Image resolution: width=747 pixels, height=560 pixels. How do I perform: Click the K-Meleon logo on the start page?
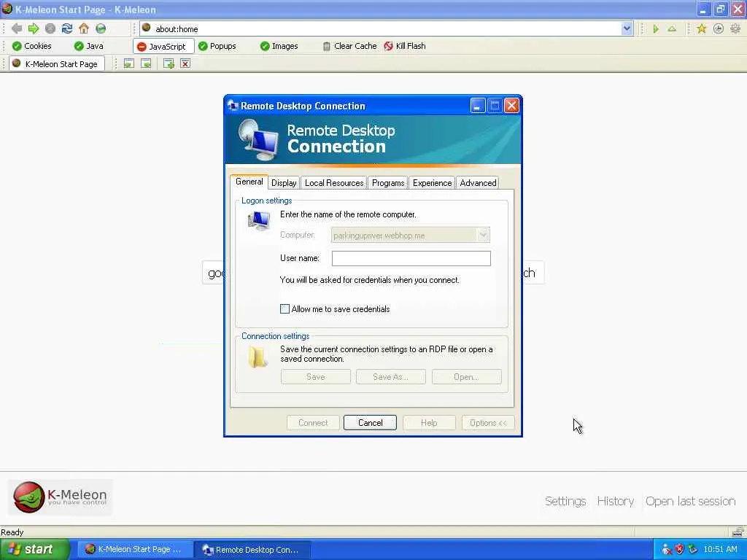click(x=60, y=497)
